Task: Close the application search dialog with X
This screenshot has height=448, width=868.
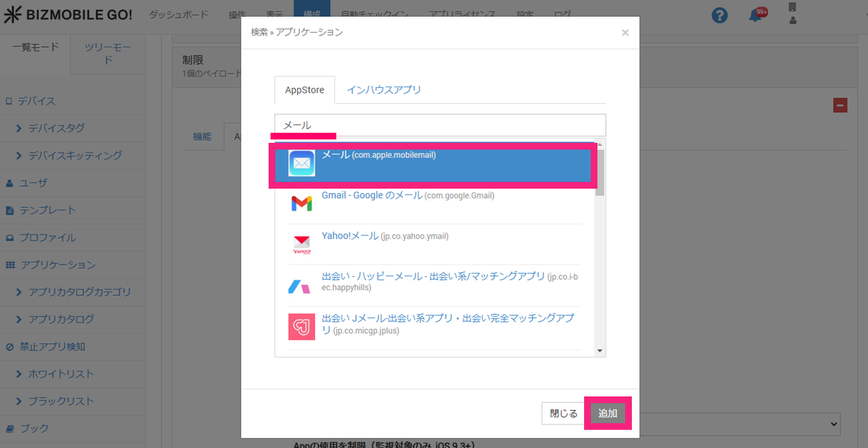Action: point(625,32)
